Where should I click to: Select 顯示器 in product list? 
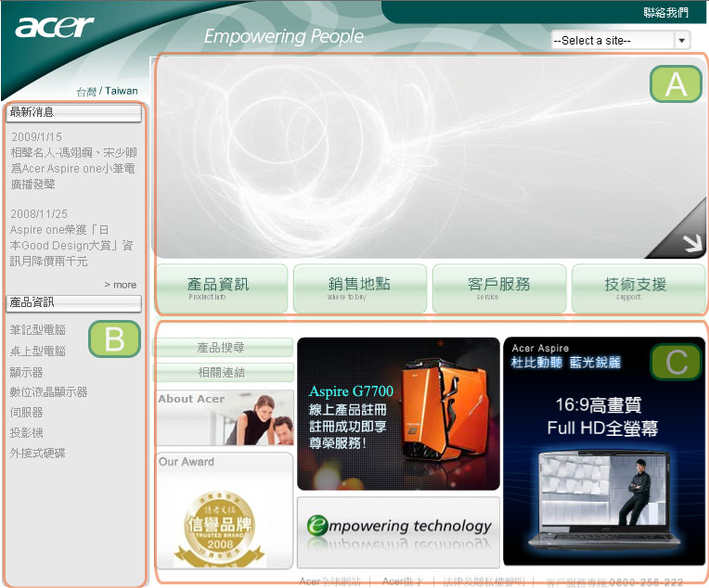pyautogui.click(x=26, y=372)
